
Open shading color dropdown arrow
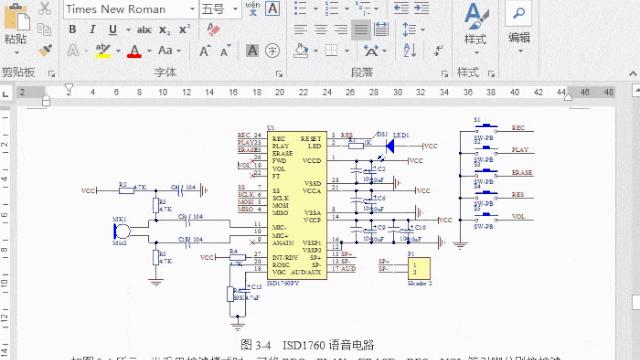pos(316,51)
